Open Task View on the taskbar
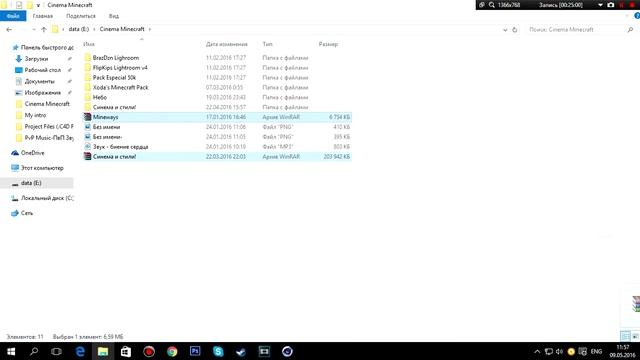 coord(56,351)
